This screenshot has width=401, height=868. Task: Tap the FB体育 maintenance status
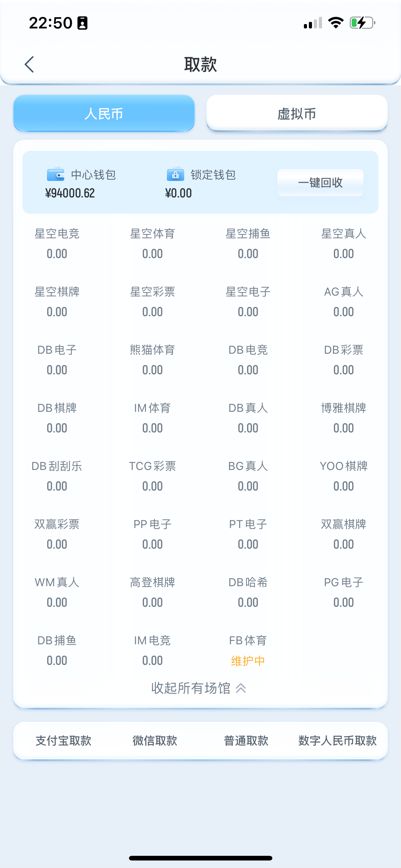point(248,661)
